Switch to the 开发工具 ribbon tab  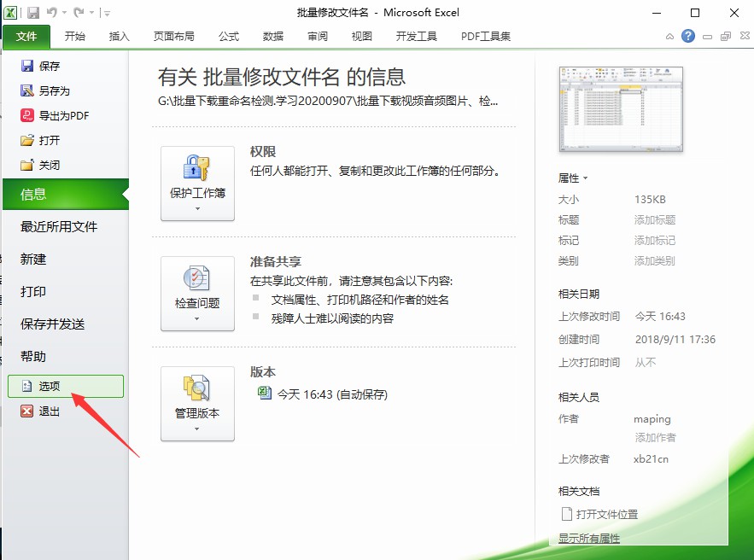(416, 37)
